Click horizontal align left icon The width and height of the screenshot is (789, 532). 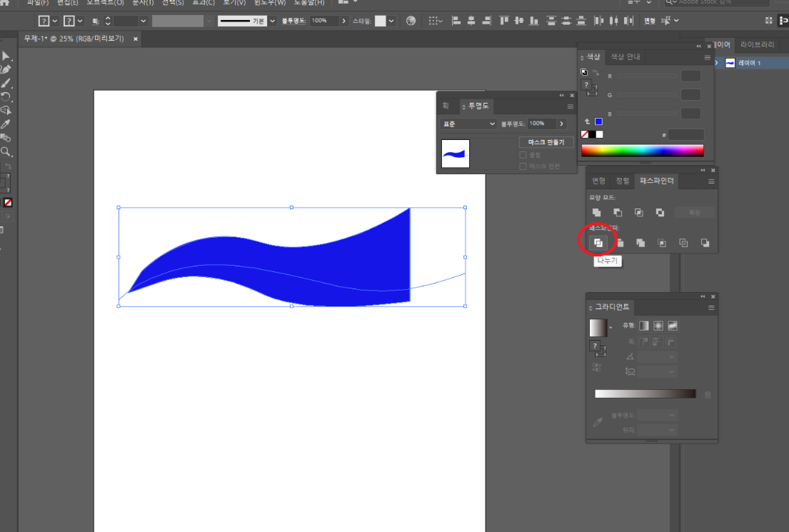click(x=456, y=21)
